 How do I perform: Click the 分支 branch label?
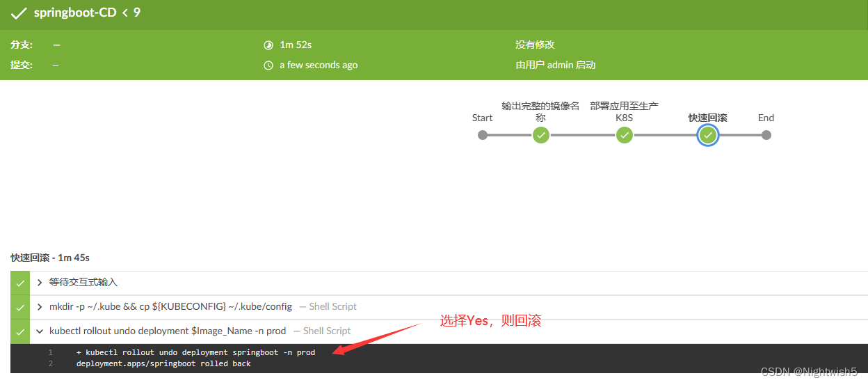click(x=22, y=45)
